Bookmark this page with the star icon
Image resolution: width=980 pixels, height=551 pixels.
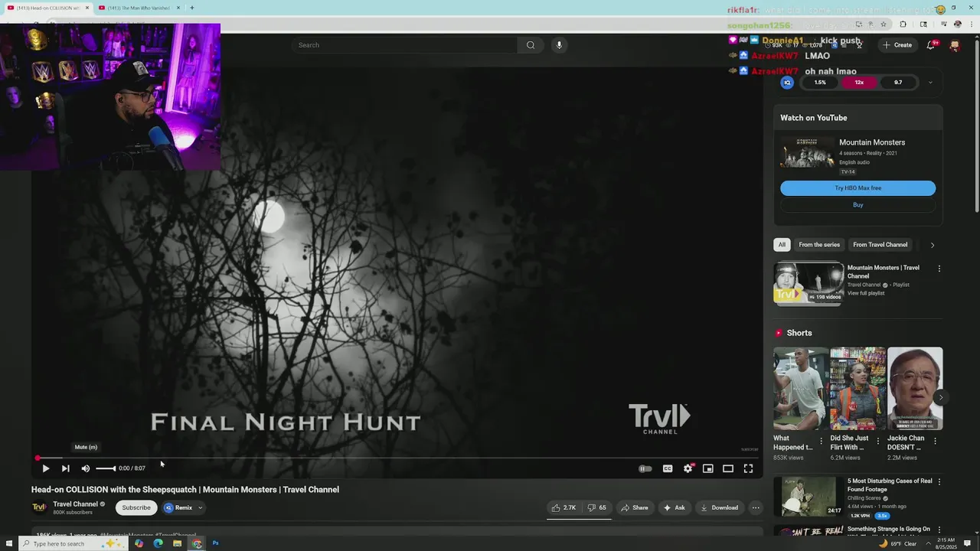[884, 24]
